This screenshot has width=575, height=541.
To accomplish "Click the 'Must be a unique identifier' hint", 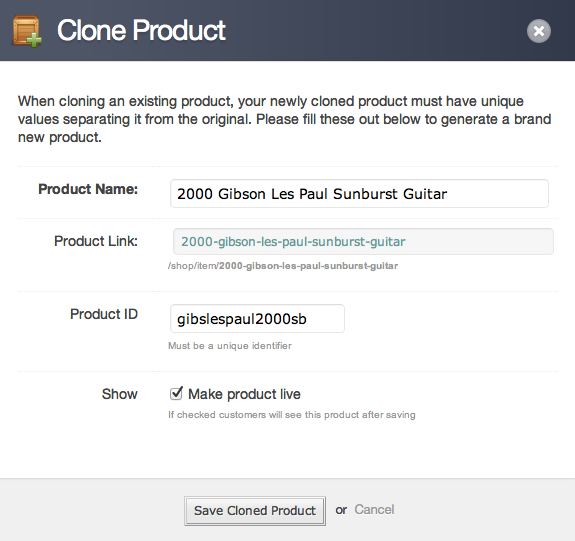I will tap(230, 346).
